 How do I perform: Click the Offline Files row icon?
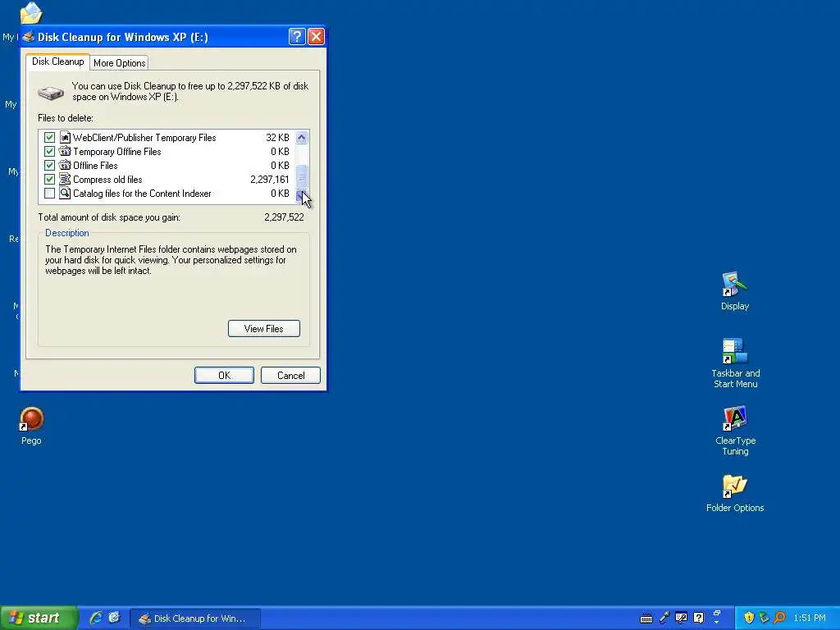pos(65,166)
